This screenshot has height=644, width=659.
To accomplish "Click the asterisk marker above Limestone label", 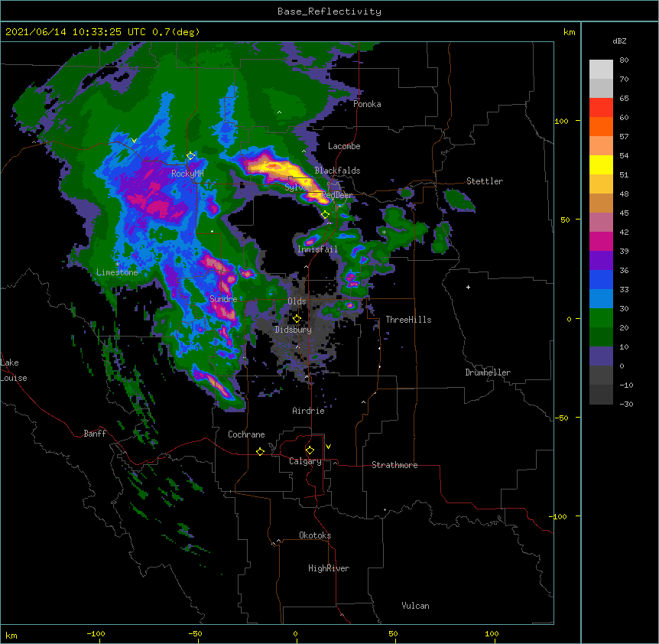I will click(117, 265).
